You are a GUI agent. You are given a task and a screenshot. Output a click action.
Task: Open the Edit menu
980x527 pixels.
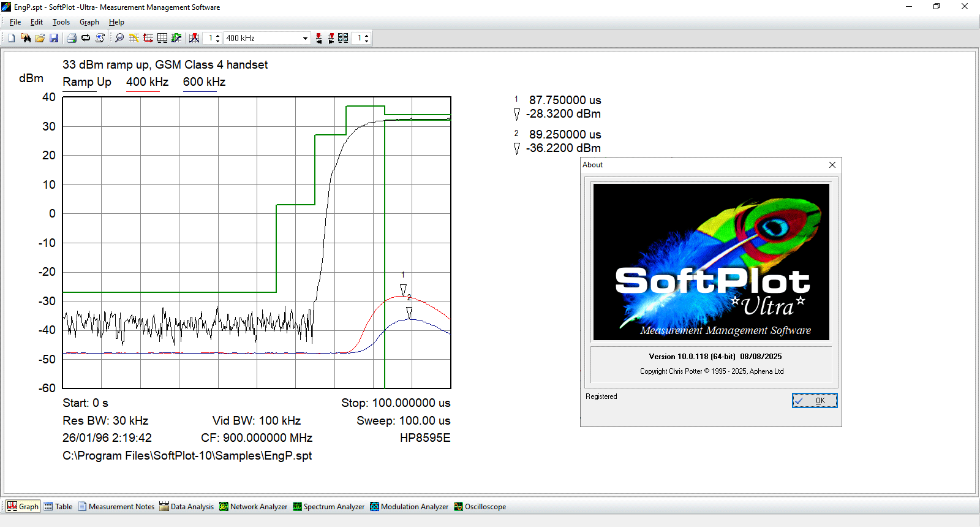(x=37, y=22)
